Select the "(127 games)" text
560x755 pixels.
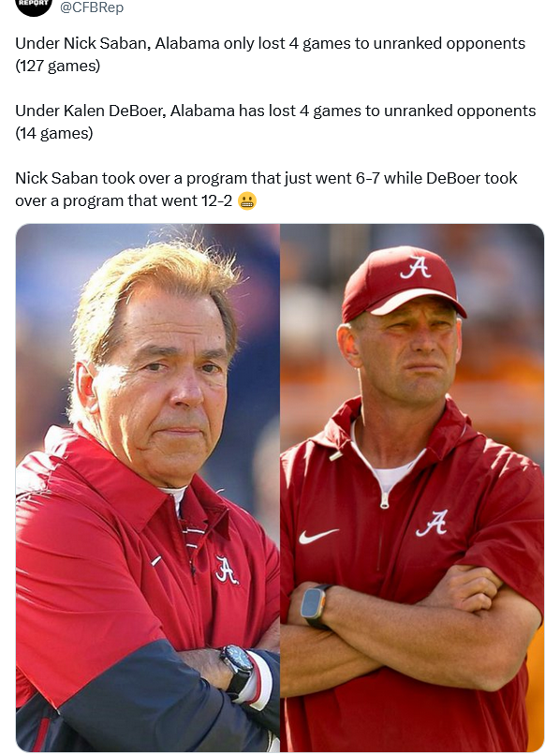click(x=58, y=66)
